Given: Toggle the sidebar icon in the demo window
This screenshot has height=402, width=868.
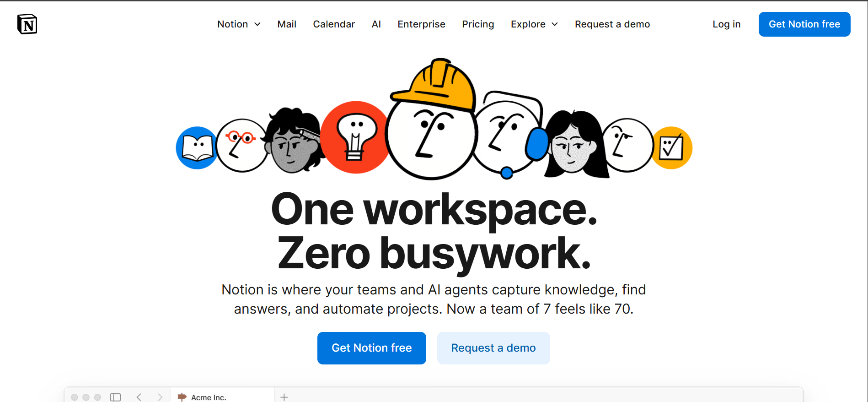Looking at the screenshot, I should click(115, 397).
